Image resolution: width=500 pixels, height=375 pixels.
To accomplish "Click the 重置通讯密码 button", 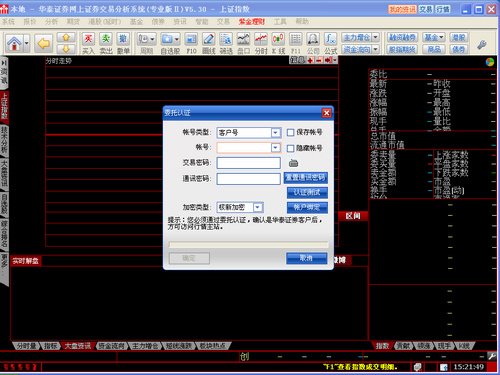I will click(306, 178).
